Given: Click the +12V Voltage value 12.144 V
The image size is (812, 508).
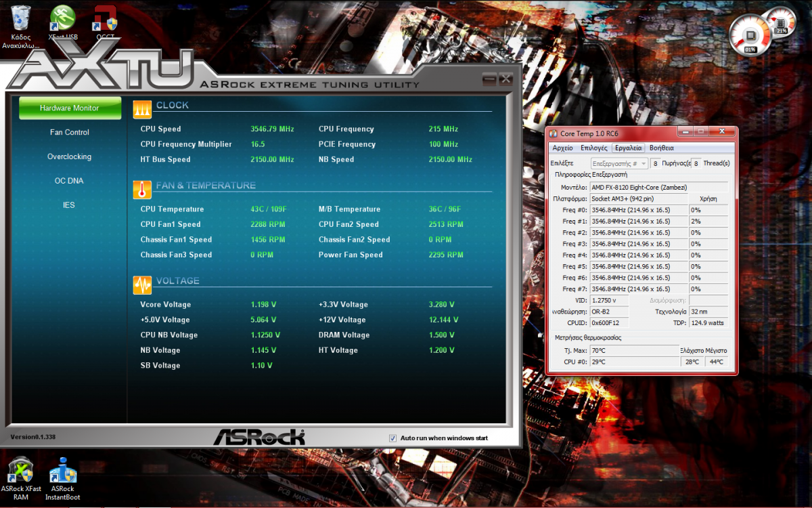Looking at the screenshot, I should pos(444,320).
